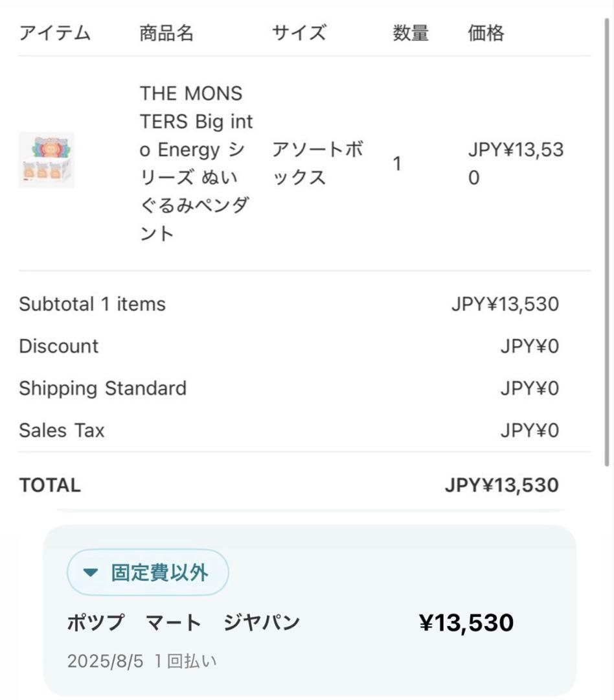The width and height of the screenshot is (614, 700).
Task: Click the triangle arrow in 固定費以外 pill
Action: [x=91, y=573]
